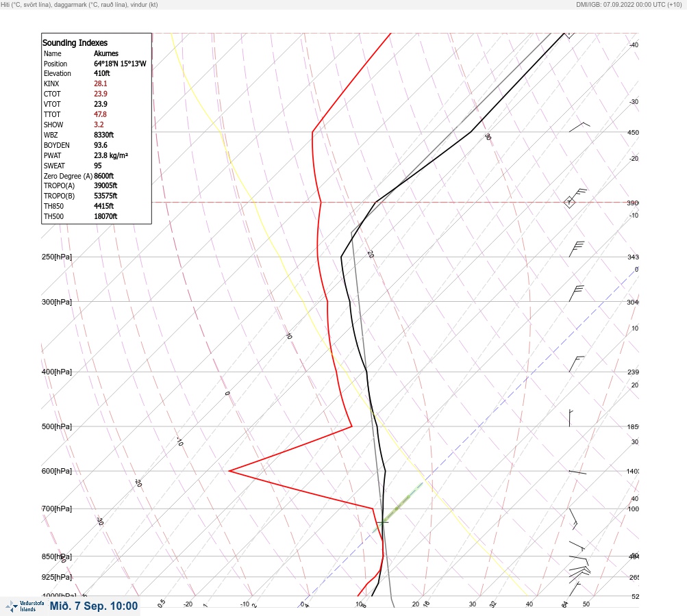
Task: Click the TH850 value 4415ft
Action: 104,206
